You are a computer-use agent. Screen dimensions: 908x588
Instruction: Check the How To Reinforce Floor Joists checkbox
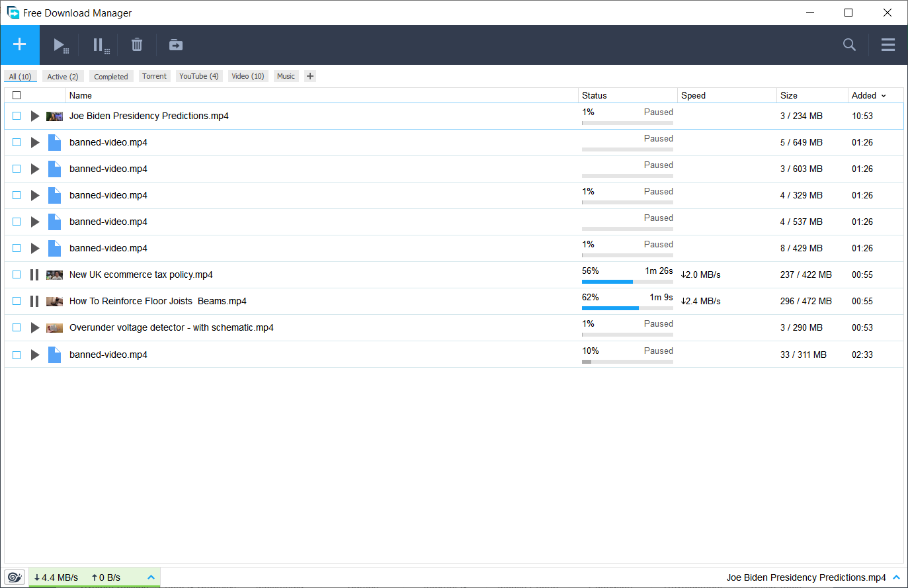click(17, 301)
